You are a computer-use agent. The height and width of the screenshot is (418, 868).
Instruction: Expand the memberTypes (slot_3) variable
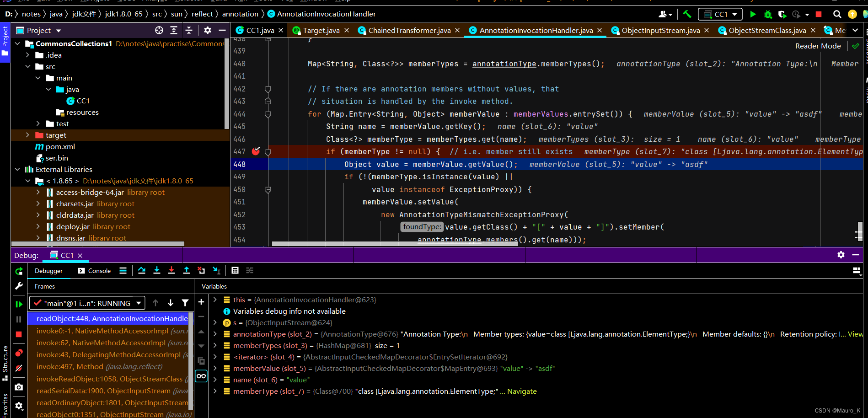tap(215, 345)
